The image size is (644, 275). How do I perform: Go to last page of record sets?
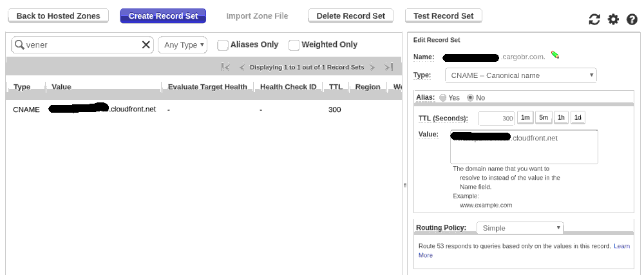click(388, 67)
